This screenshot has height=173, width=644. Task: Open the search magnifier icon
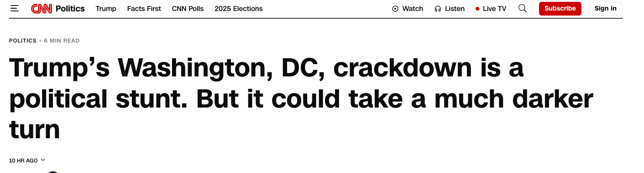(523, 8)
